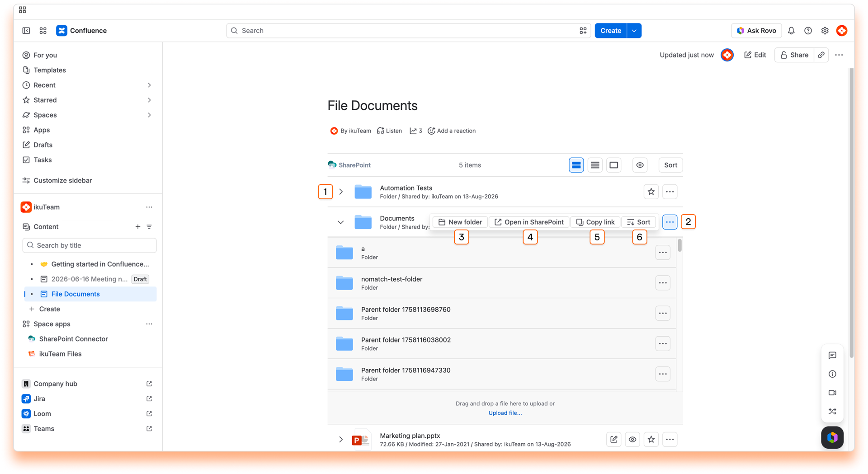Edit Marketing plan.pptx with pencil icon

pyautogui.click(x=614, y=439)
